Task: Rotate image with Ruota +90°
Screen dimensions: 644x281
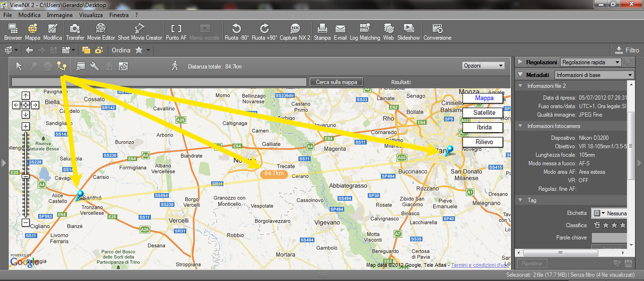Action: click(264, 32)
